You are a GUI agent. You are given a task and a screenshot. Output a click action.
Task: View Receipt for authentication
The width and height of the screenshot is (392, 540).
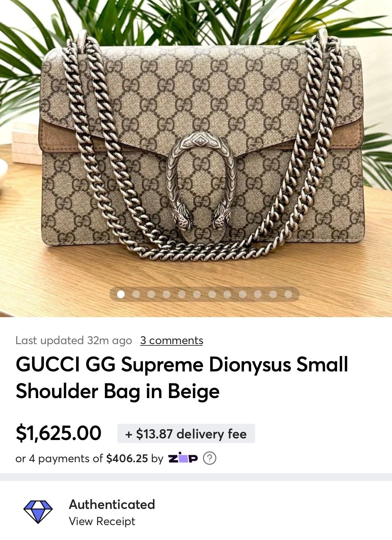click(x=102, y=521)
